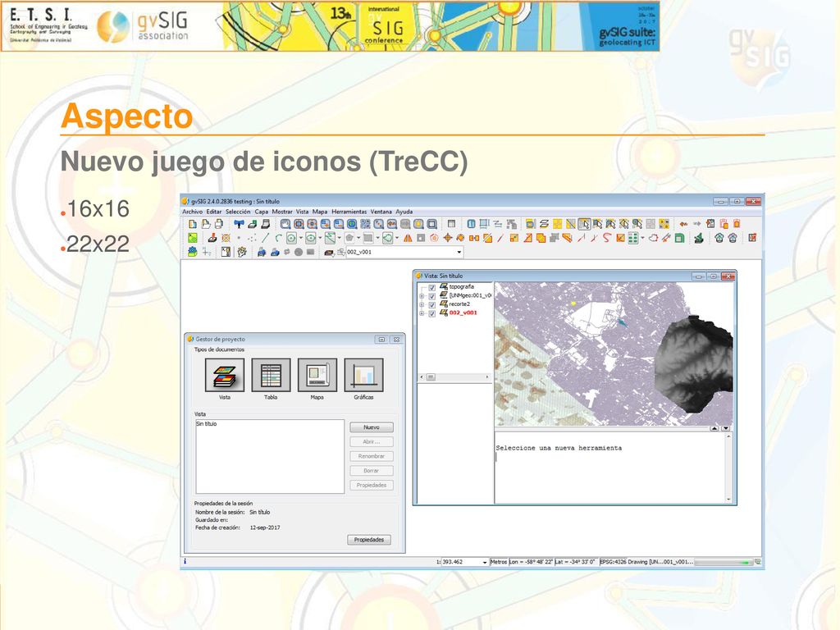Viewport: 840px width, 630px height.
Task: Open dropdown arrow next to circle tool
Action: click(300, 238)
